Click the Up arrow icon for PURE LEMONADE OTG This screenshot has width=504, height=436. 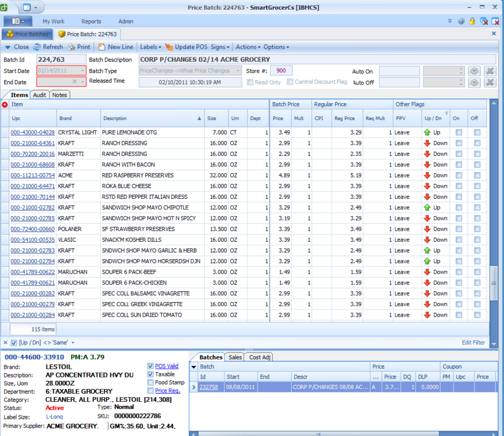pos(427,132)
